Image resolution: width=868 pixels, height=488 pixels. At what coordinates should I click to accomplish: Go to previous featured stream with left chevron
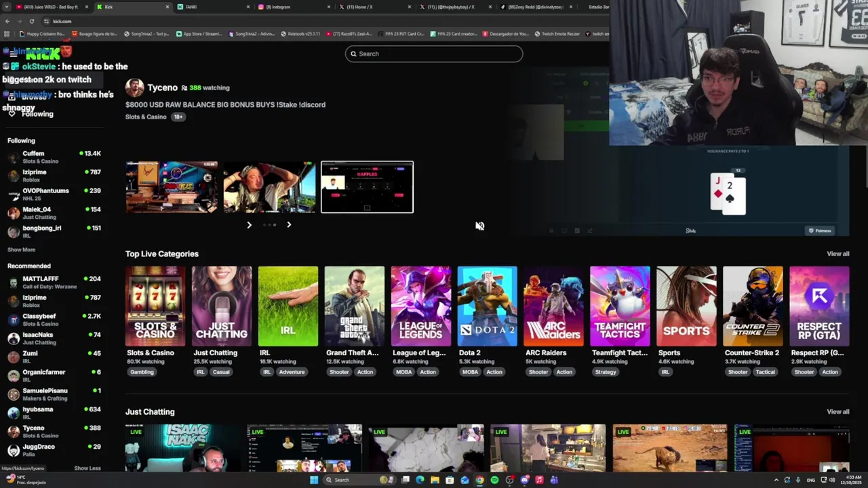[249, 224]
